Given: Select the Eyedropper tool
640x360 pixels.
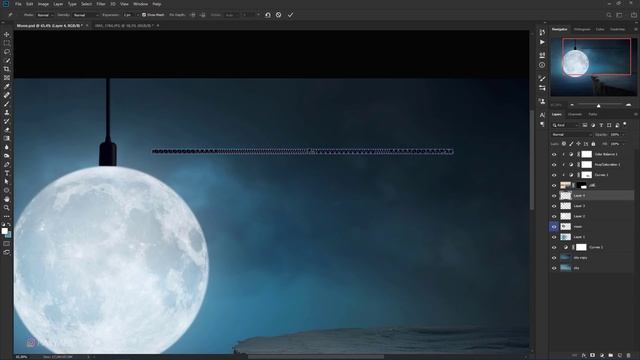Looking at the screenshot, I should 7,87.
